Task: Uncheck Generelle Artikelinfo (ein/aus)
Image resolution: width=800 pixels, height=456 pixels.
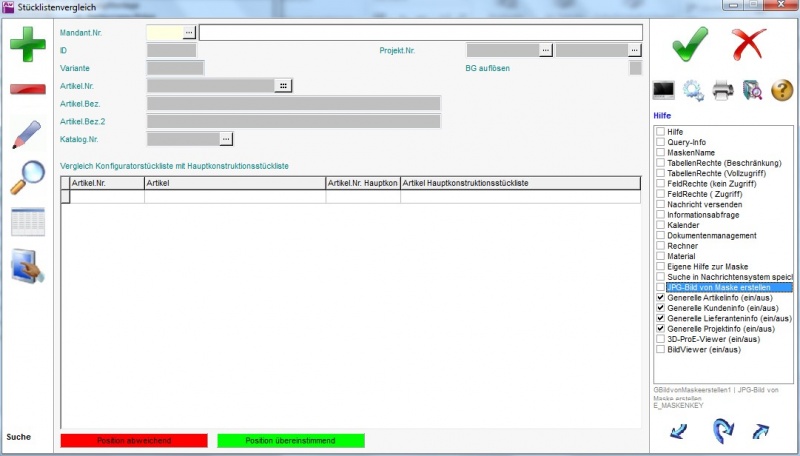Action: point(660,298)
